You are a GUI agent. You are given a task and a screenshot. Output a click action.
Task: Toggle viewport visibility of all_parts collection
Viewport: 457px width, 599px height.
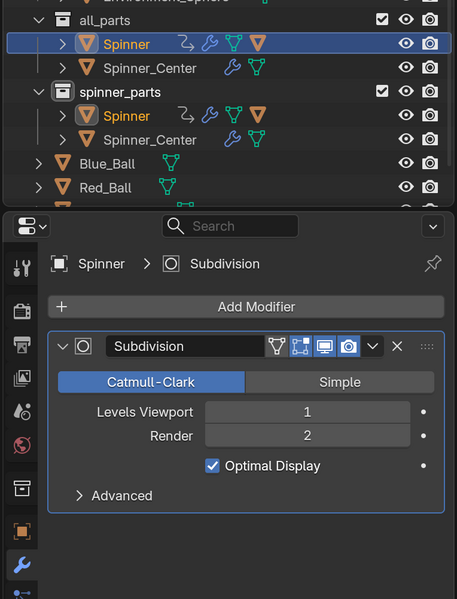[x=406, y=19]
